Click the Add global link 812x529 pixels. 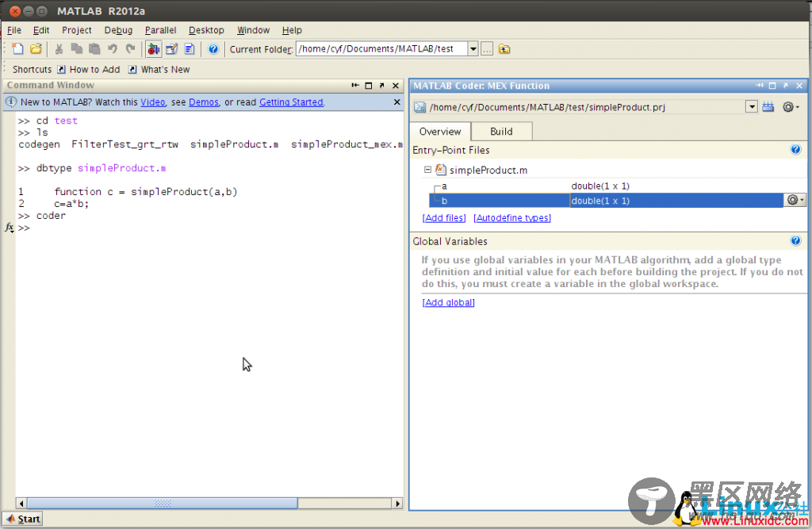pos(449,303)
